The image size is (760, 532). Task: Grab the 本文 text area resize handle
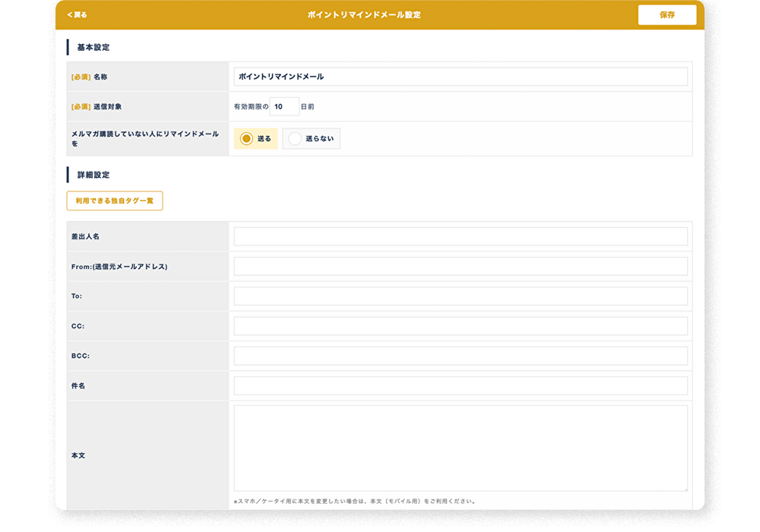684,488
